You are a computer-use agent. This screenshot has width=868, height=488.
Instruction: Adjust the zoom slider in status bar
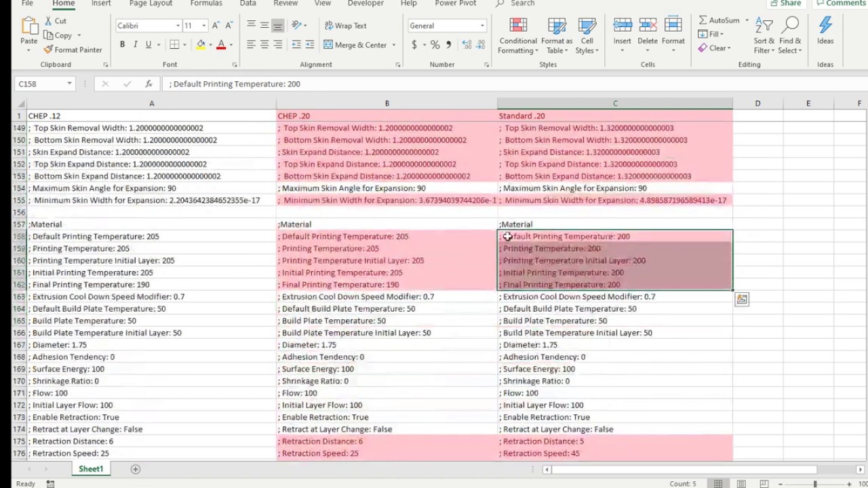coord(815,484)
